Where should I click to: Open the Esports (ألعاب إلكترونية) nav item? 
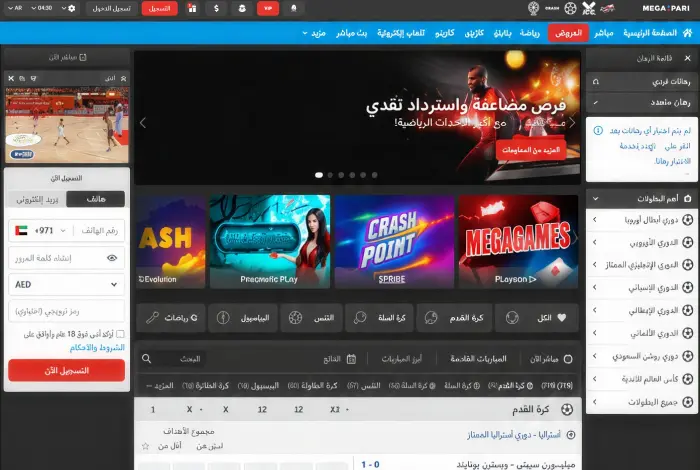click(x=400, y=33)
